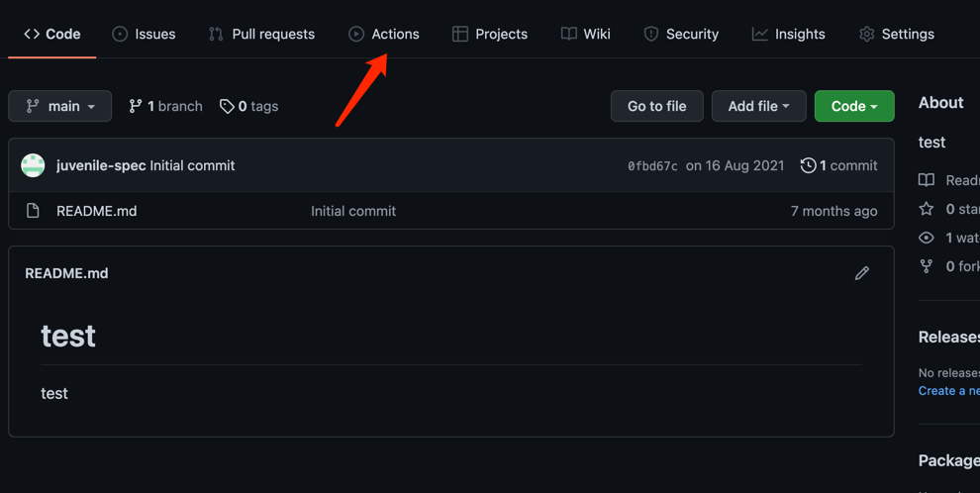This screenshot has width=980, height=493.
Task: Open the main branch dropdown
Action: coord(60,106)
